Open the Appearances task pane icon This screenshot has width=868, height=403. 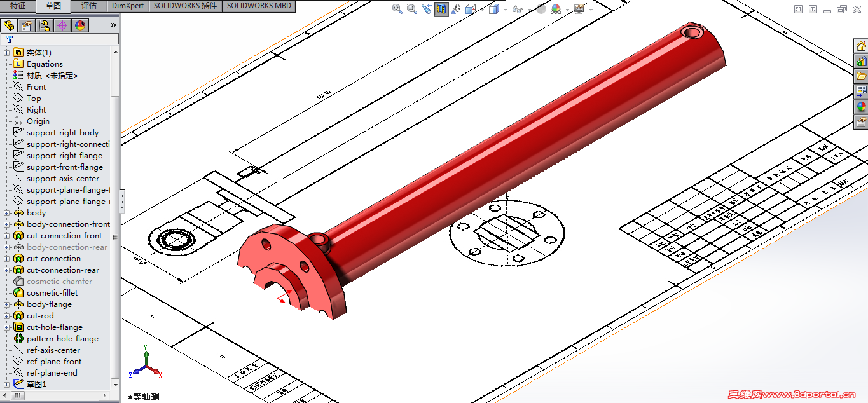861,107
